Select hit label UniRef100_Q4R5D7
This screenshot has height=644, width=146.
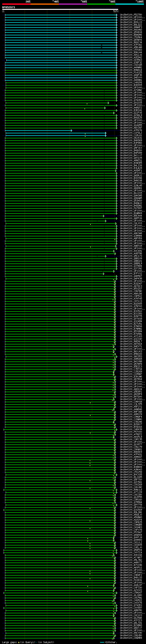(131, 276)
